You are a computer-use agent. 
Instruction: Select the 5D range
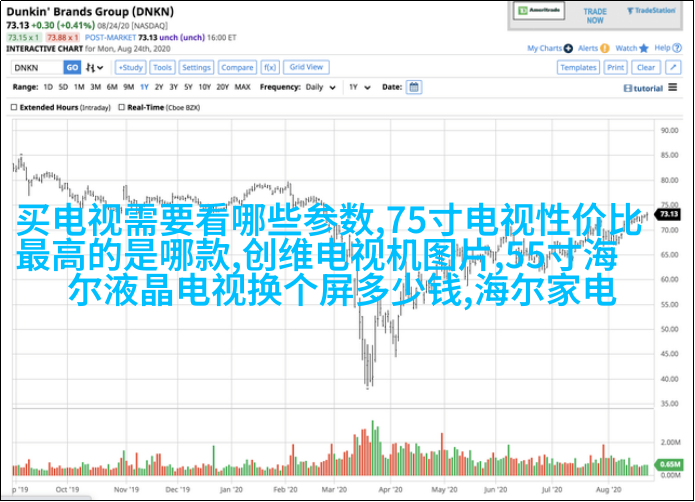click(x=63, y=87)
